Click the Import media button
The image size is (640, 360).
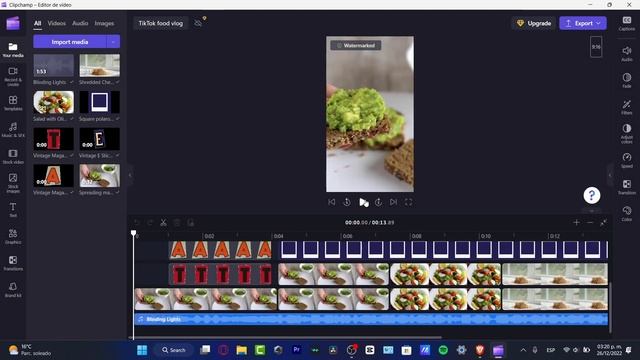pyautogui.click(x=70, y=42)
